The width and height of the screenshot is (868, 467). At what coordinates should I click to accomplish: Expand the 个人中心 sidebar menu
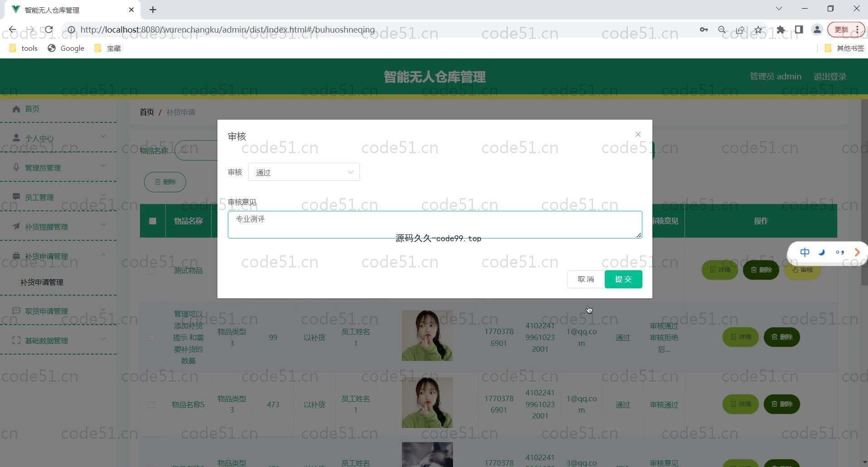click(59, 138)
